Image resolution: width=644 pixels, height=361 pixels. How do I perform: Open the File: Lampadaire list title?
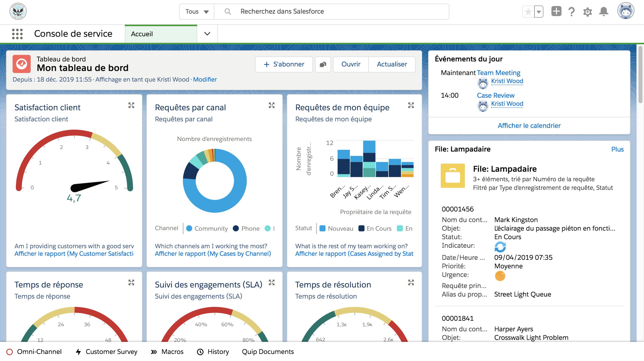tap(505, 169)
